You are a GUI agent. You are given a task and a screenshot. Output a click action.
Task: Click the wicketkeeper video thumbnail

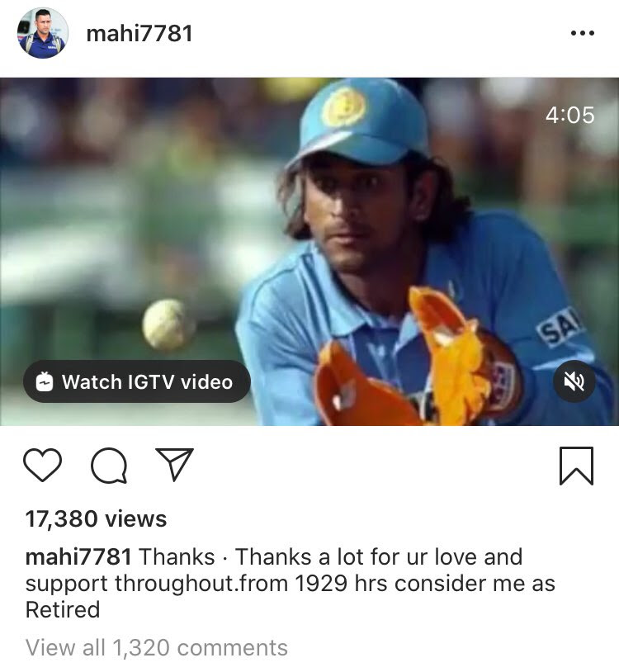309,252
